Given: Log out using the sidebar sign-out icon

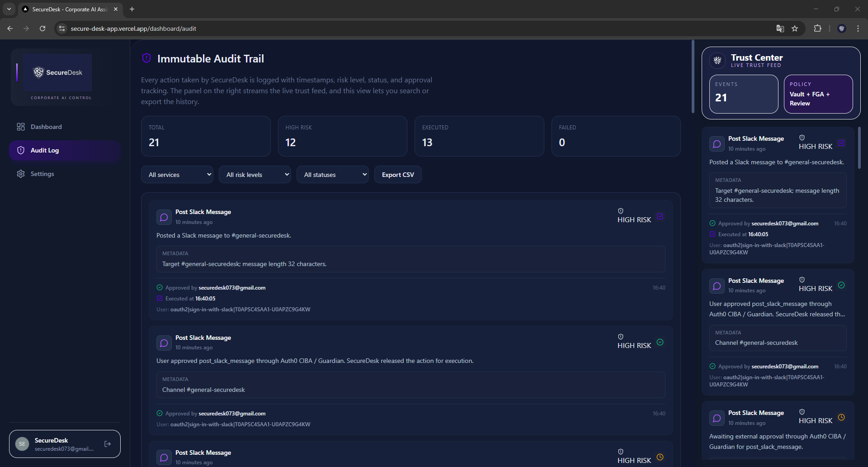Looking at the screenshot, I should point(108,444).
